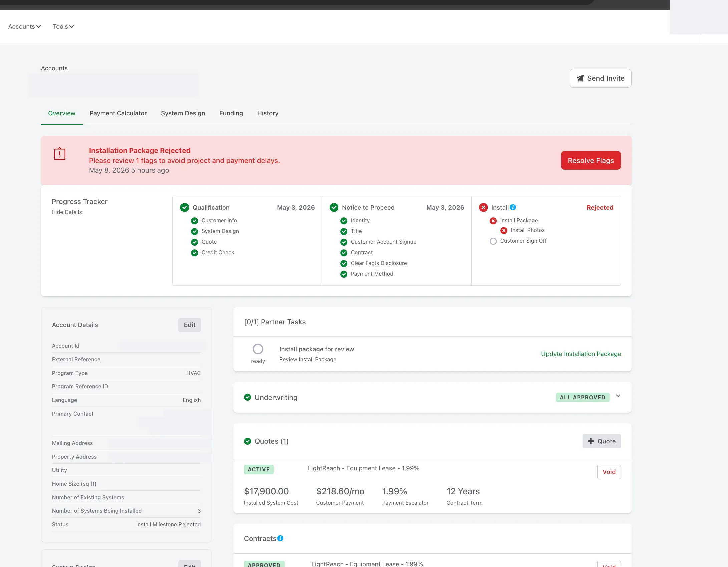Click the green check next to Quote item
This screenshot has width=728, height=567.
194,242
